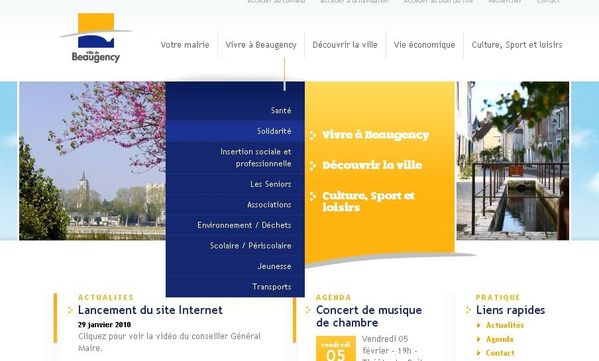Click the canal street banner photo
599x361 pixels.
click(x=513, y=160)
